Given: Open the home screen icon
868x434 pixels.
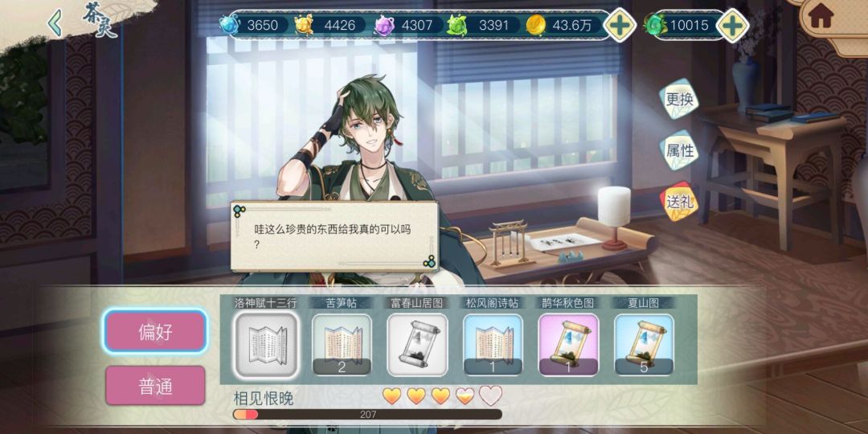Looking at the screenshot, I should tap(821, 17).
